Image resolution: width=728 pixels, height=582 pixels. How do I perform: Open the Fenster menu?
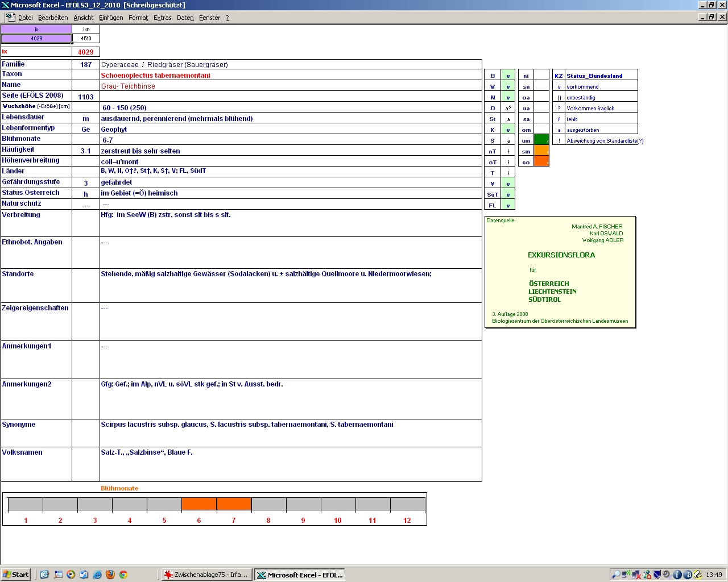[209, 18]
